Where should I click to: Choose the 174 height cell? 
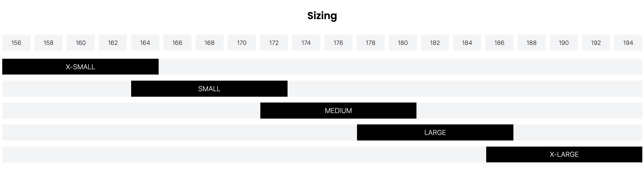click(306, 43)
